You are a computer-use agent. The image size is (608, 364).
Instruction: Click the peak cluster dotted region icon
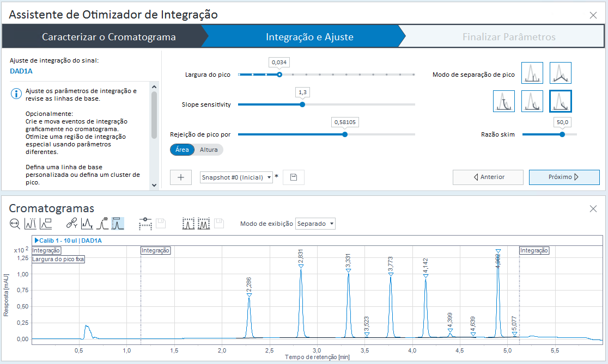point(204,224)
